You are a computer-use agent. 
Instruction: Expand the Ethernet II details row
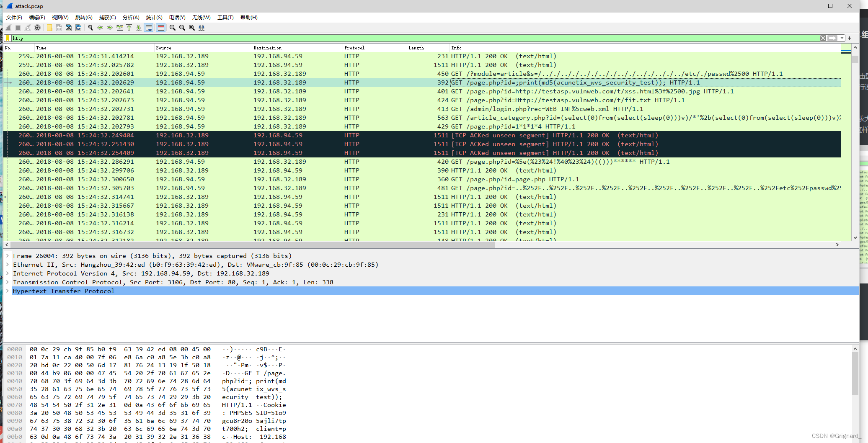pos(7,265)
